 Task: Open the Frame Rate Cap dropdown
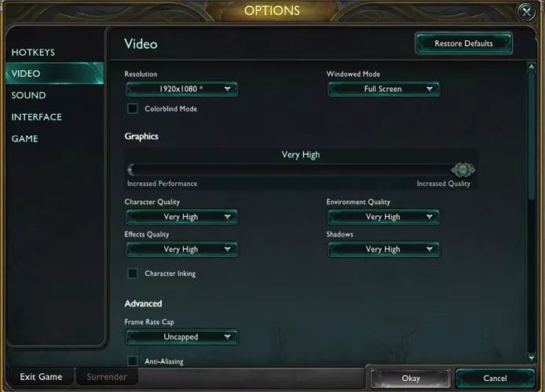pos(181,337)
